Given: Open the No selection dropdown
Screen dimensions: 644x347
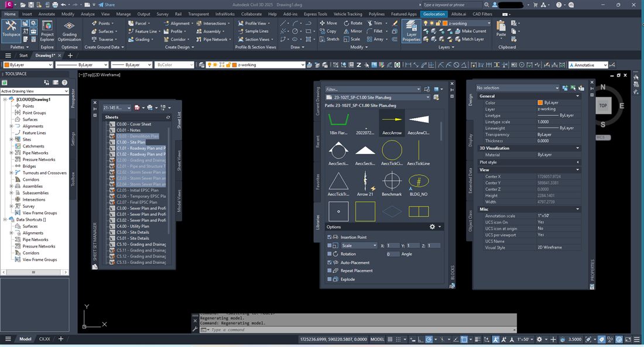Looking at the screenshot, I should (518, 88).
